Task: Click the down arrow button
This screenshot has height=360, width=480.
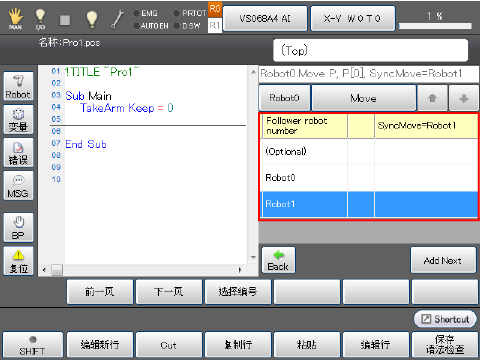Action: (464, 98)
